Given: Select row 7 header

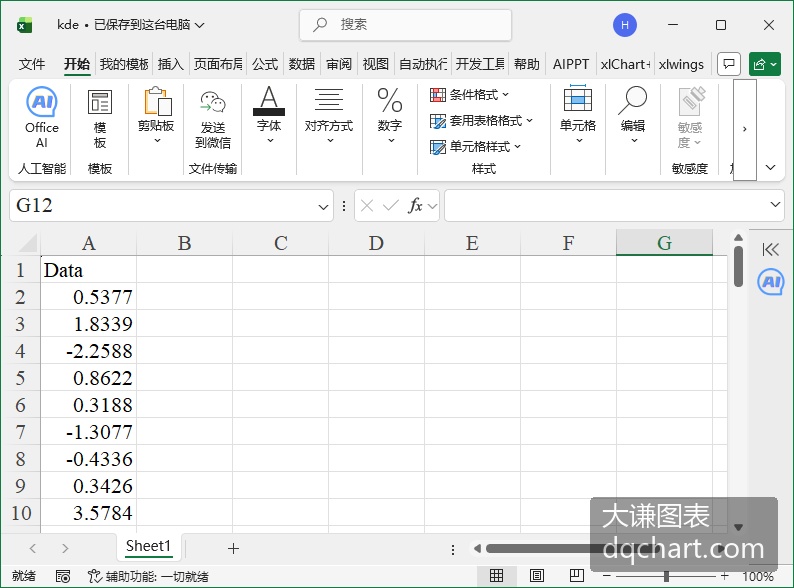Looking at the screenshot, I should click(20, 432).
